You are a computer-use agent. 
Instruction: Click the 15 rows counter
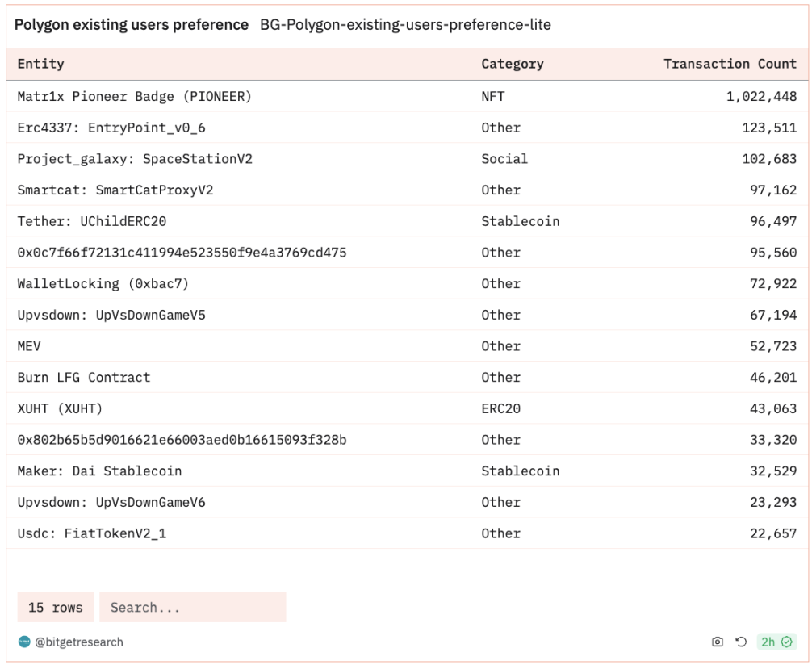click(x=56, y=607)
